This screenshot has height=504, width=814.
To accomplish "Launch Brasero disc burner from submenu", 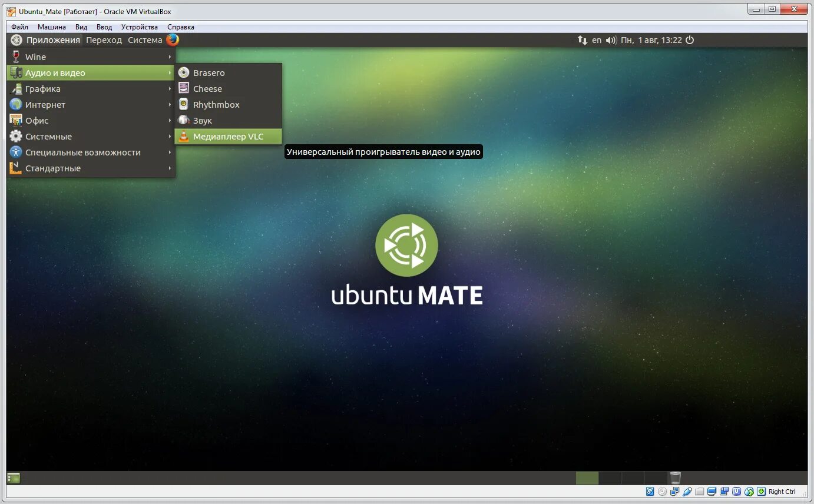I will coord(229,73).
